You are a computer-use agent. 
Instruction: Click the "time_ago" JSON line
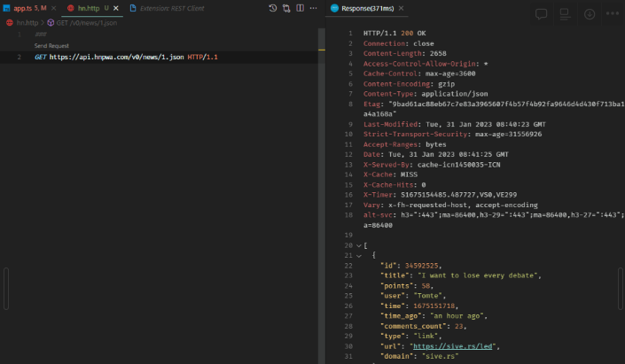(434, 316)
